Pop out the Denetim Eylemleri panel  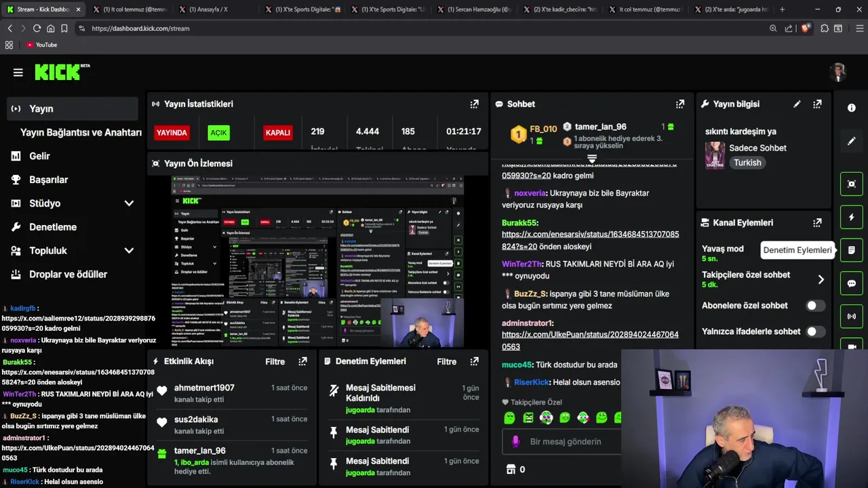coord(475,361)
